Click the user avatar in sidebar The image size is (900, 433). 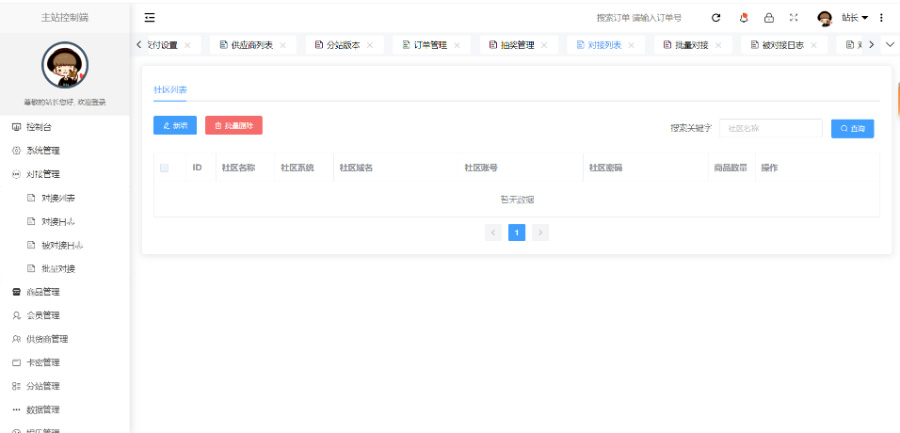(x=64, y=65)
